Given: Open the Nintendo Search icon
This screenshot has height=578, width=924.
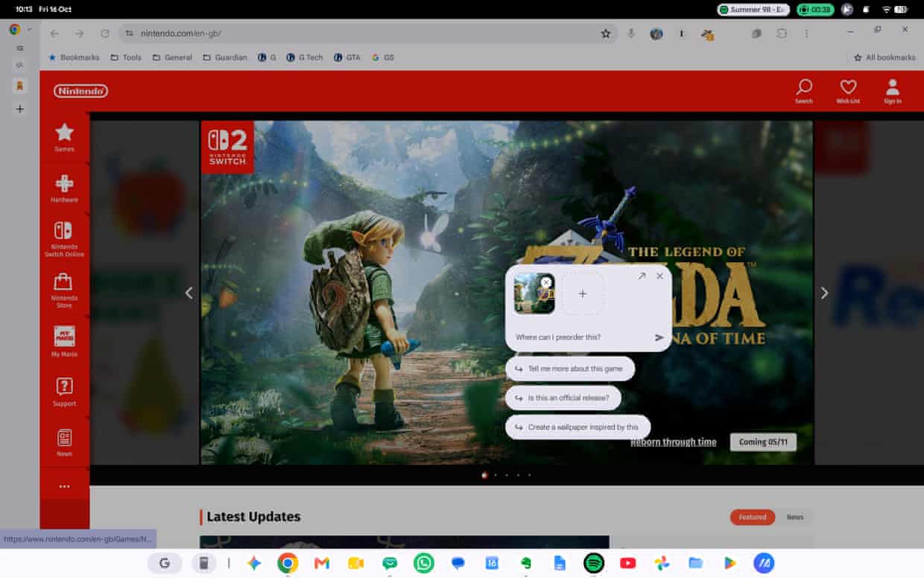Looking at the screenshot, I should pos(803,91).
